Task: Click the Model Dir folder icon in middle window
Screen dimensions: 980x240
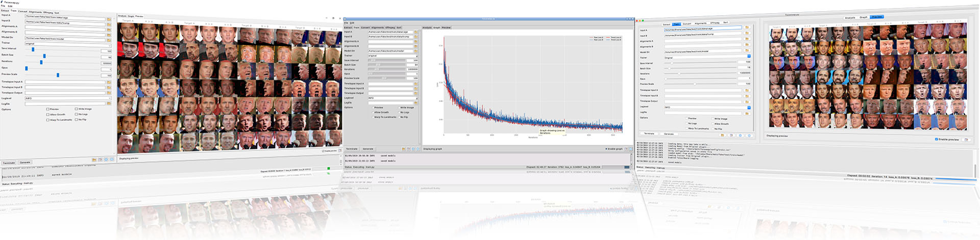Action: pyautogui.click(x=416, y=51)
